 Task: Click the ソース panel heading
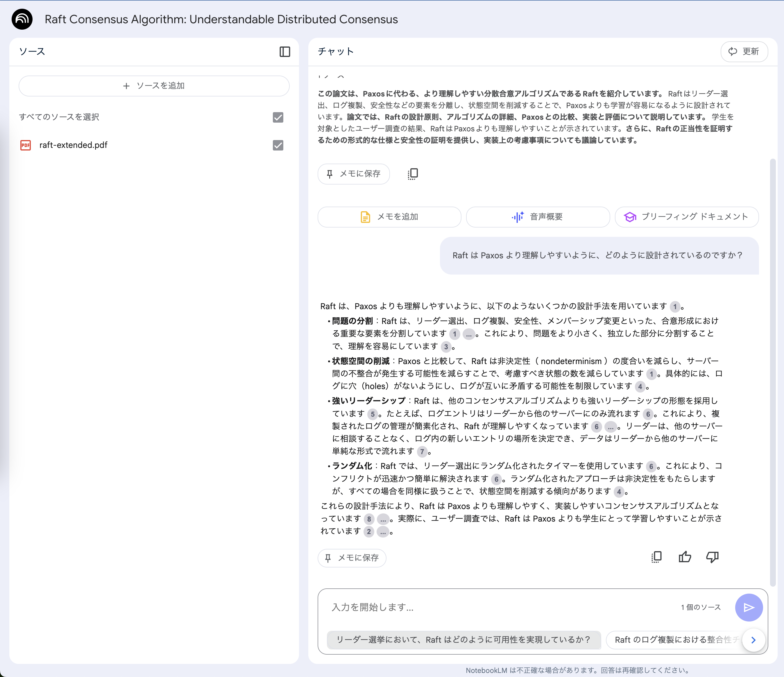pos(32,51)
